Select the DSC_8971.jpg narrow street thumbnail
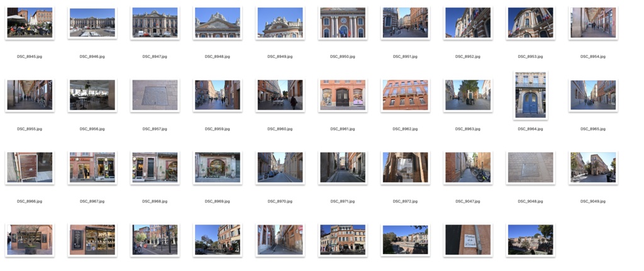 (343, 167)
